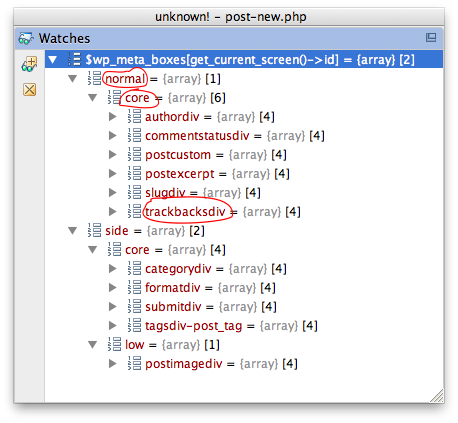Click array icon beside slugdiv
458x423 pixels.
click(134, 192)
